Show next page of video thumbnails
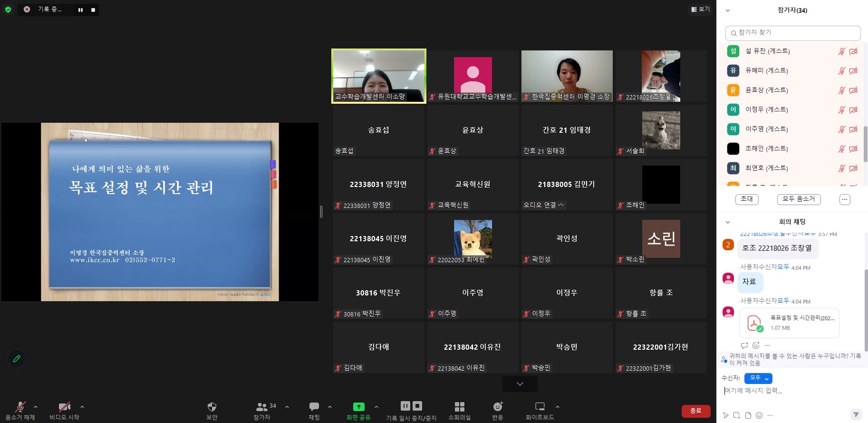 [520, 384]
